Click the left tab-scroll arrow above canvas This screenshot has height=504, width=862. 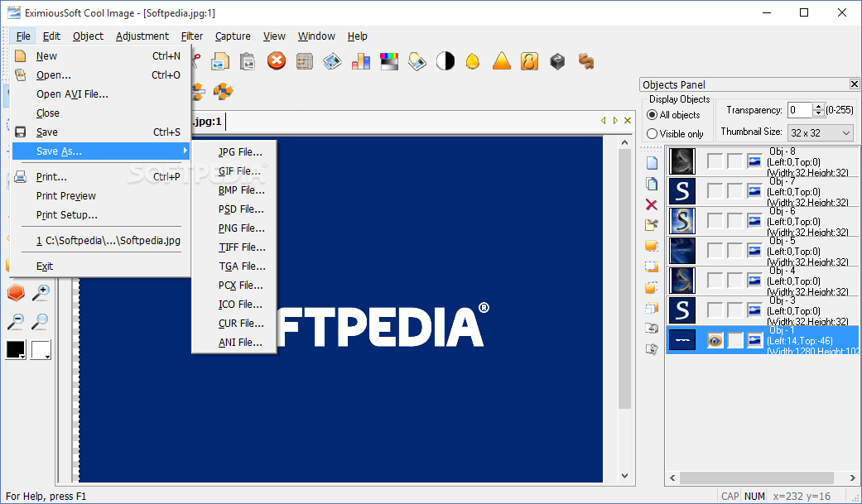click(x=603, y=120)
